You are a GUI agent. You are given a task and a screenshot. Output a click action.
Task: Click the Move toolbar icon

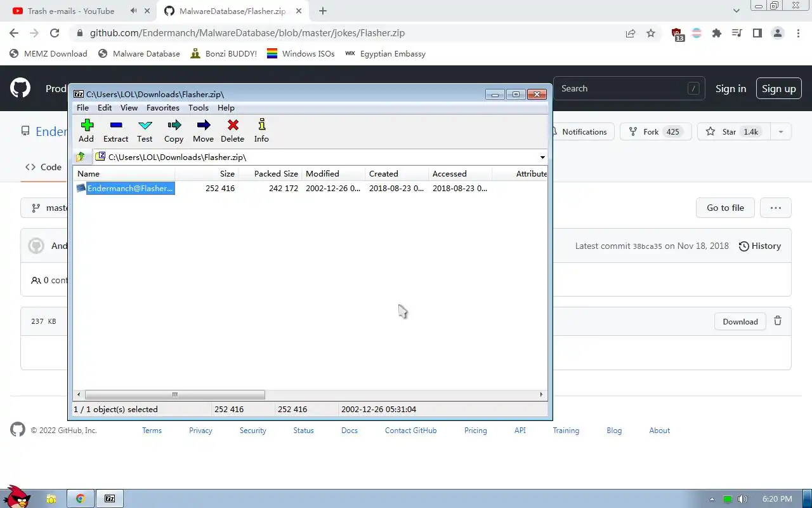point(203,130)
